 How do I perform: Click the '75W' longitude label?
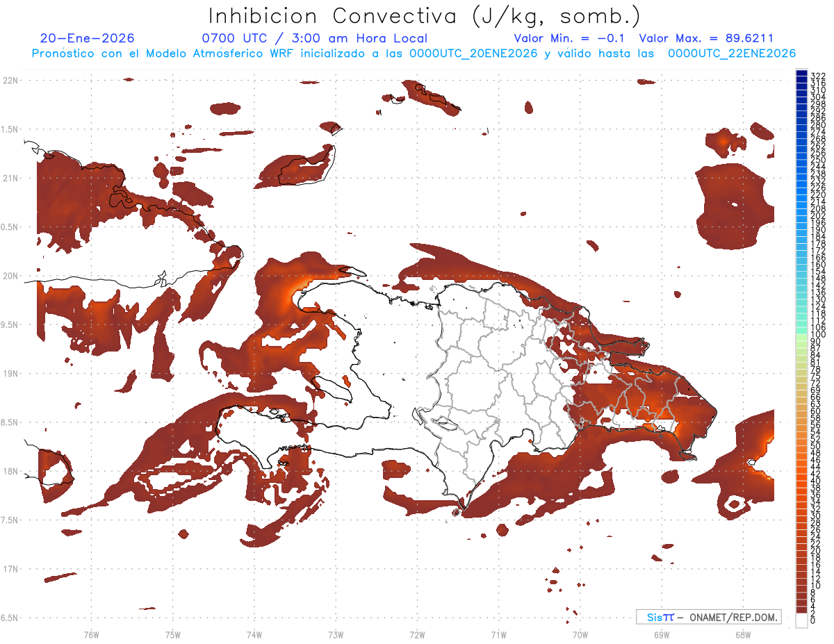click(x=172, y=634)
